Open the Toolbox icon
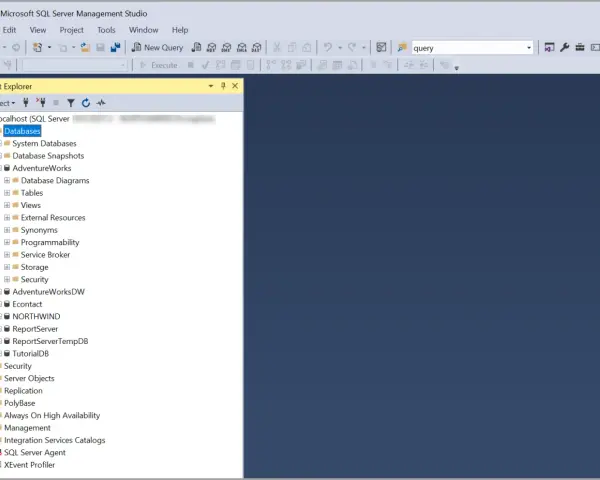The image size is (600, 480). point(580,47)
